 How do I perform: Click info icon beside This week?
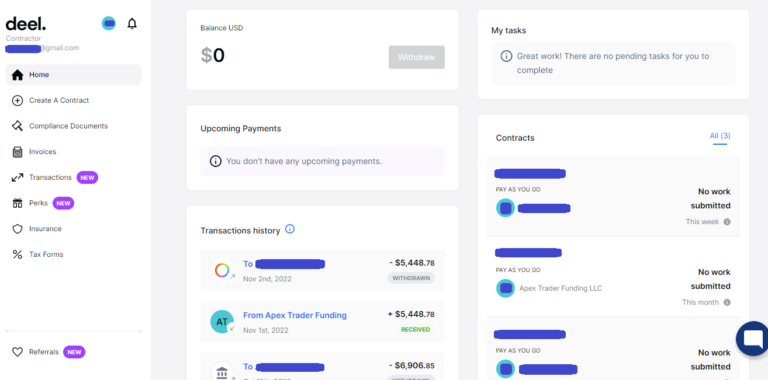[727, 222]
